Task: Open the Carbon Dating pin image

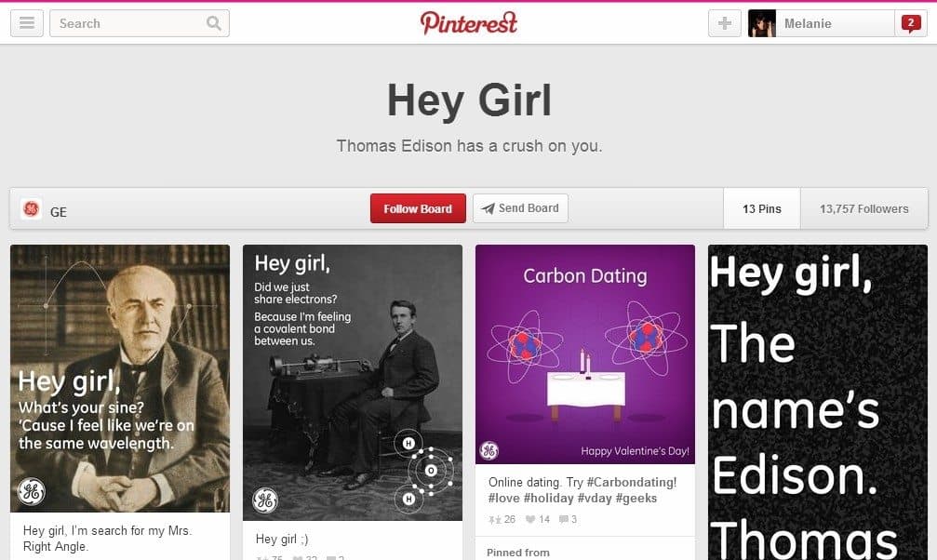Action: tap(585, 353)
